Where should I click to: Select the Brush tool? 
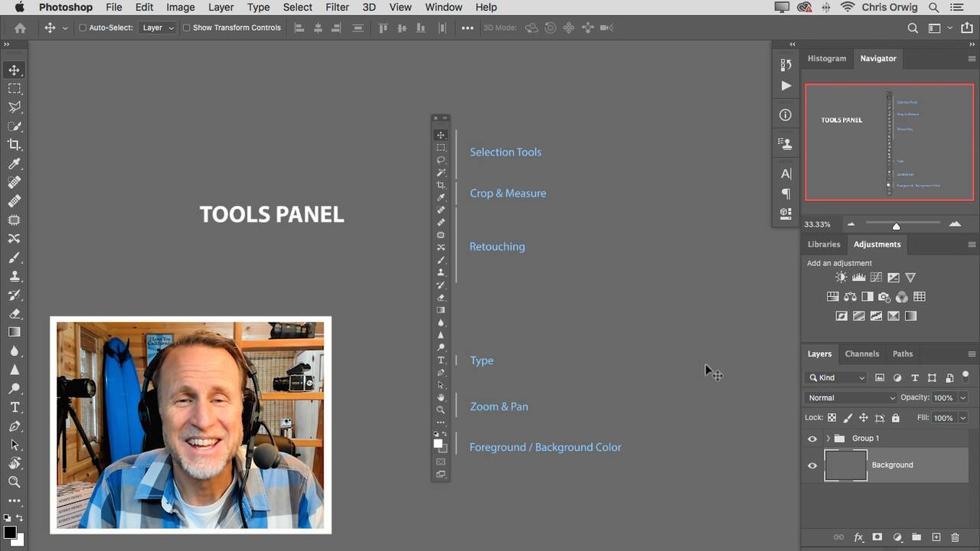click(15, 257)
